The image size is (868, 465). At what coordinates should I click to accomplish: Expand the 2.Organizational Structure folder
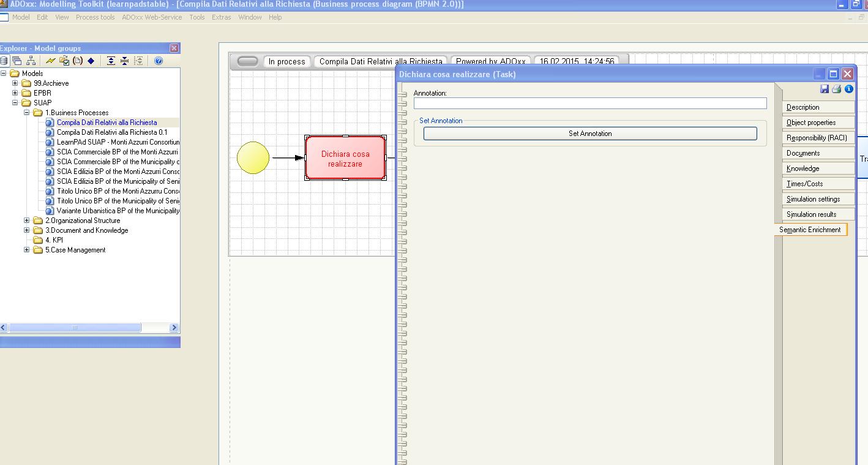[x=27, y=221]
